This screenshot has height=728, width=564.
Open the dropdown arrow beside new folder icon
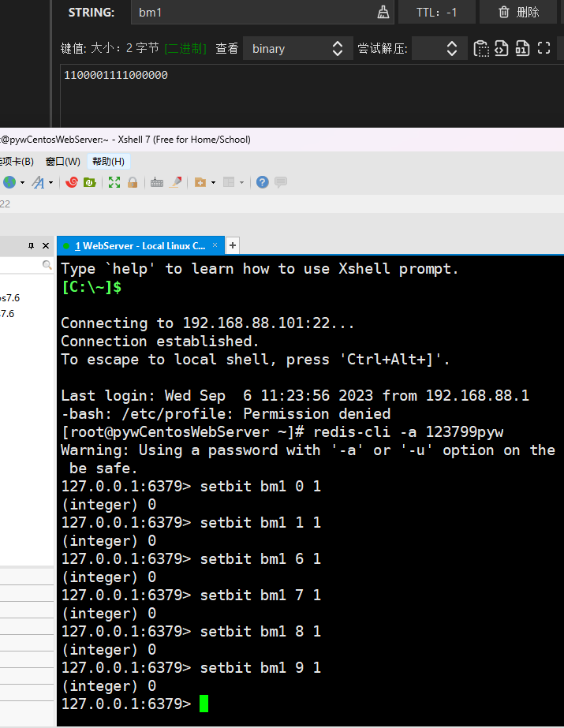pos(213,182)
